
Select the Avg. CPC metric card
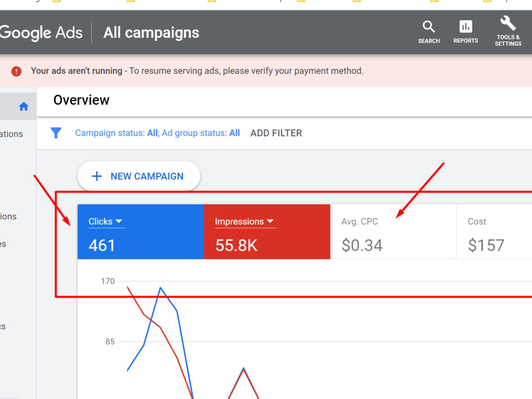coord(393,232)
